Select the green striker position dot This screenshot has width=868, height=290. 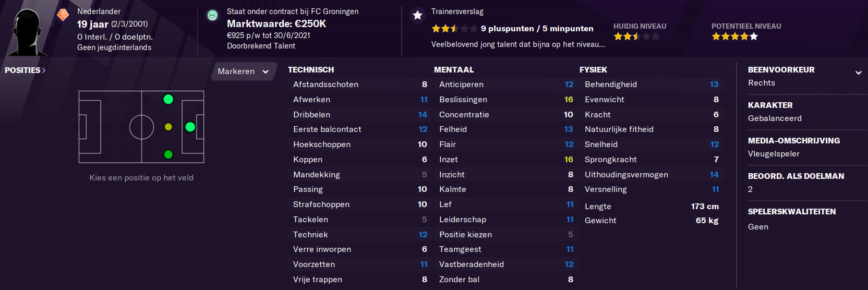(190, 127)
